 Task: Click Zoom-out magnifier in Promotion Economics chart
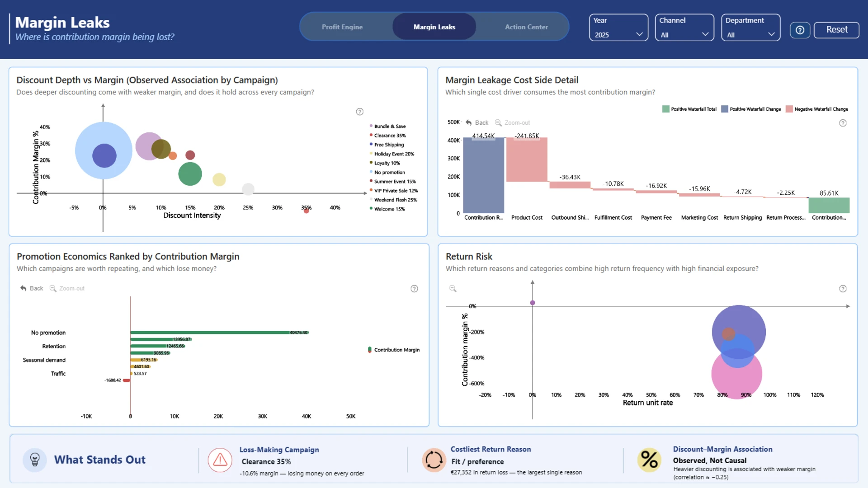(x=53, y=288)
